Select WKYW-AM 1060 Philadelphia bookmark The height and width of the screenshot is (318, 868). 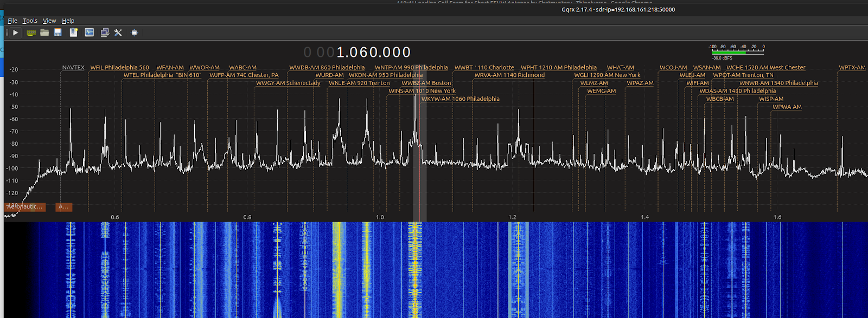point(460,99)
